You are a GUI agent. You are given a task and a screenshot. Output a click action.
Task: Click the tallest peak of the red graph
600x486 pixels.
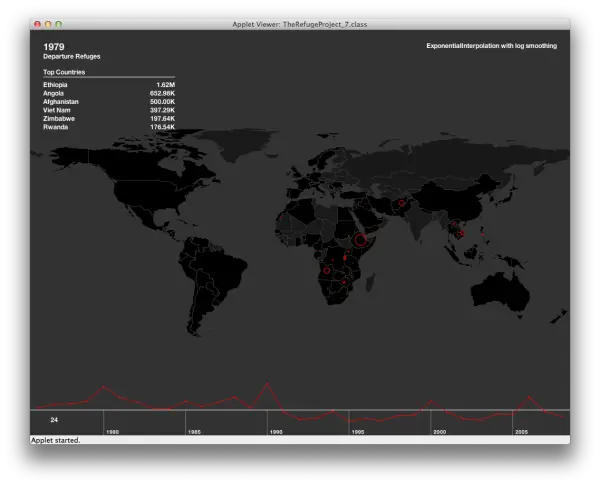pos(267,383)
